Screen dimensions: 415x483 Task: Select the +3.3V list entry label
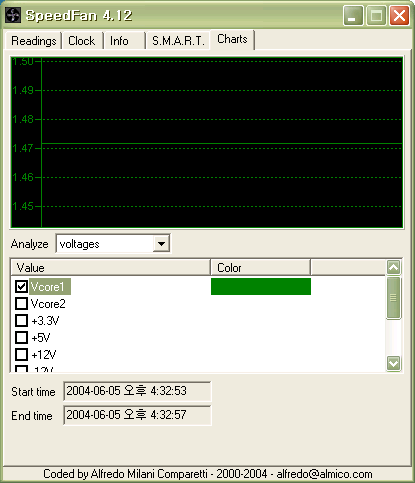pos(45,321)
